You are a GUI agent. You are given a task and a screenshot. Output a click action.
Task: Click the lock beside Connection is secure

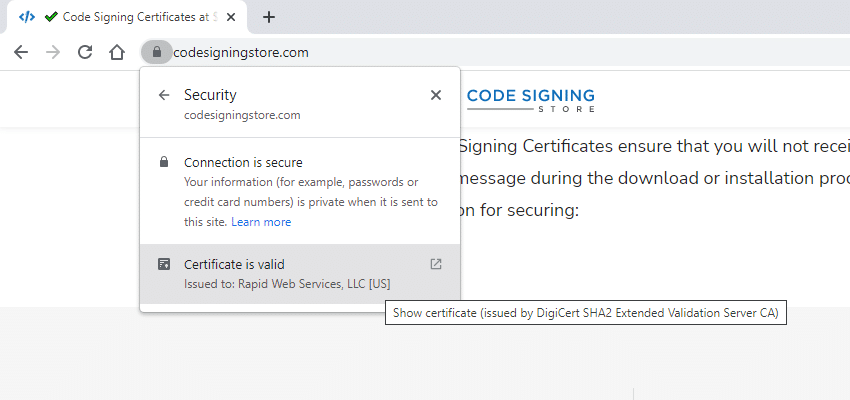coord(164,162)
